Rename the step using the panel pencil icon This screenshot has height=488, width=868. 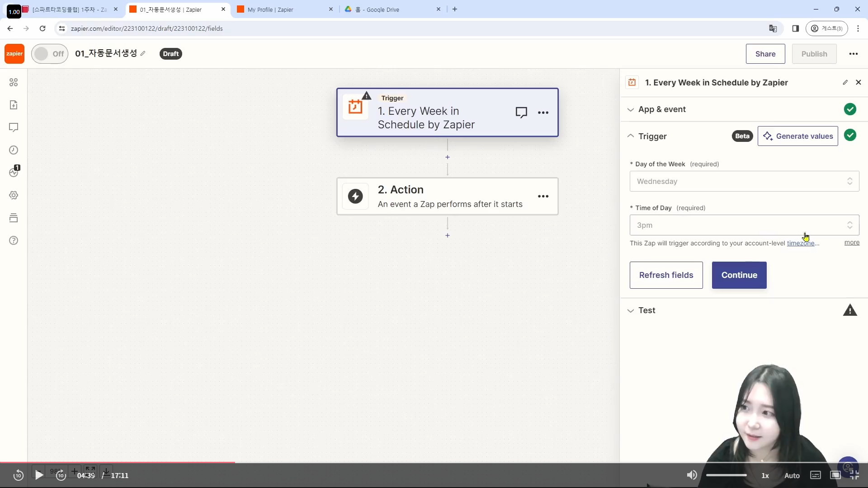845,82
